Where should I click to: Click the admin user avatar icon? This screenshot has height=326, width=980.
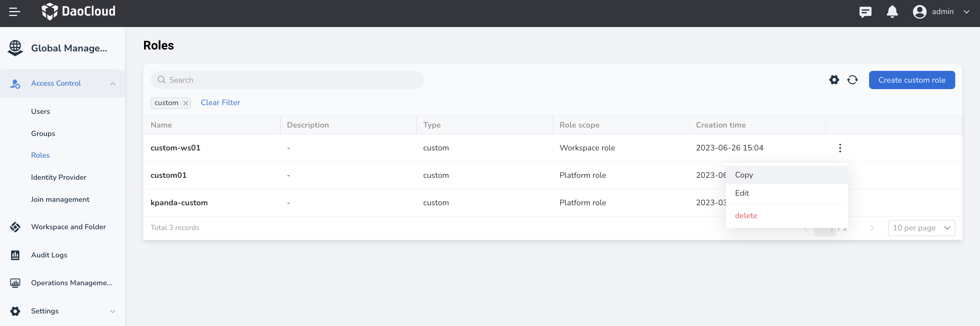tap(919, 12)
